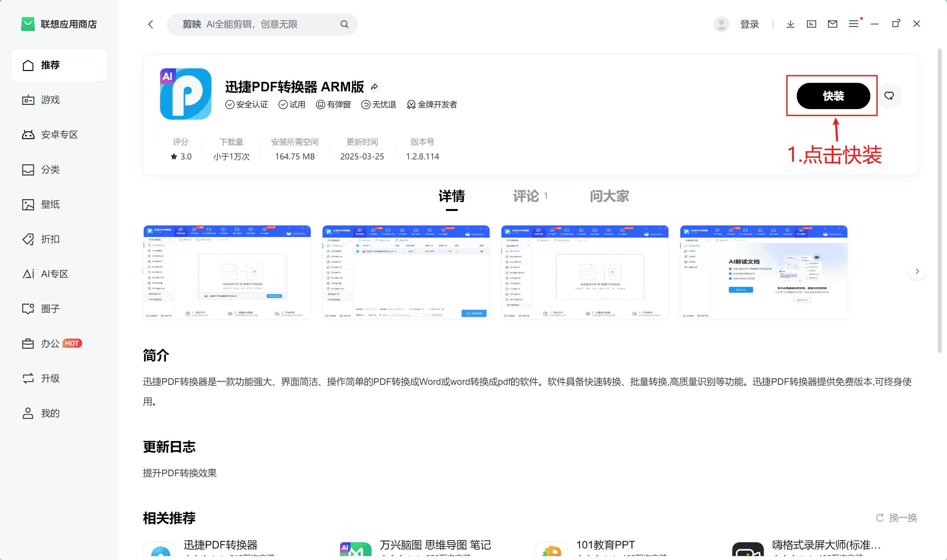Open related app 嗨格式录屏大师
The image size is (947, 560).
[826, 545]
